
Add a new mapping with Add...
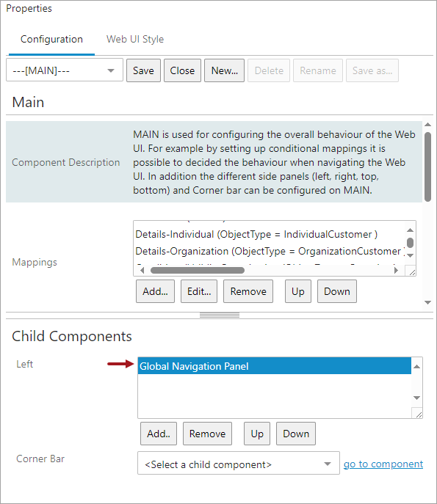point(155,291)
